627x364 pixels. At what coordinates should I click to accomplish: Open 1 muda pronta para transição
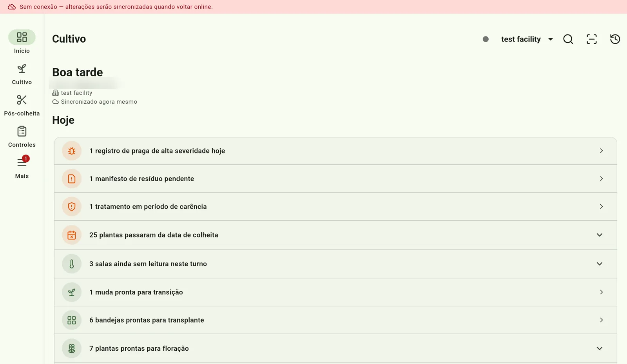pos(335,292)
